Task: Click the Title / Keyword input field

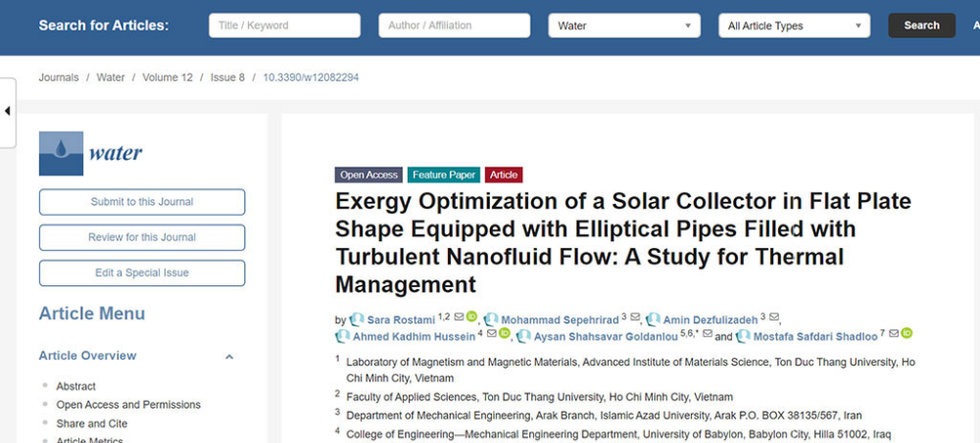Action: pyautogui.click(x=284, y=25)
